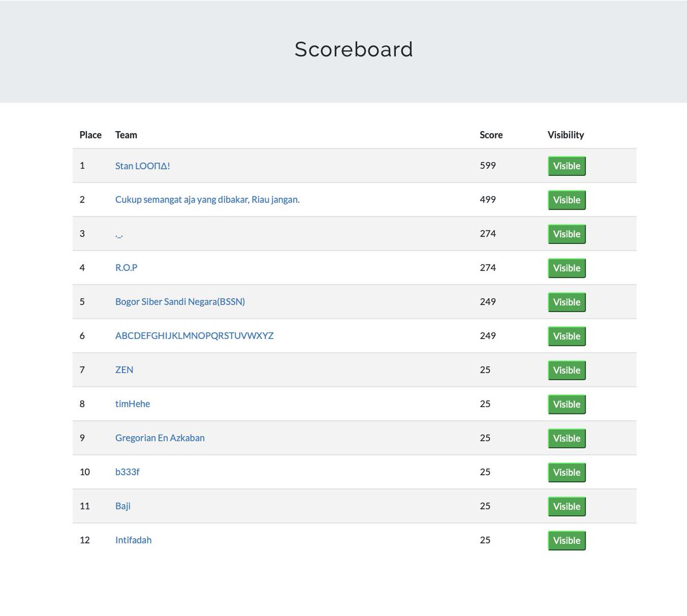Select the place number 5 cell
Image resolution: width=687 pixels, height=616 pixels.
click(82, 302)
